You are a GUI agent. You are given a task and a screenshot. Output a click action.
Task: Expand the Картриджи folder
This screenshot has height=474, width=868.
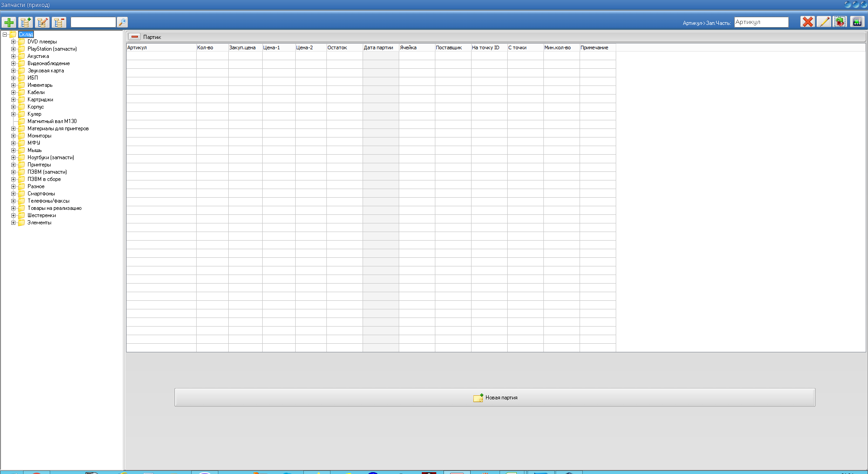point(13,100)
